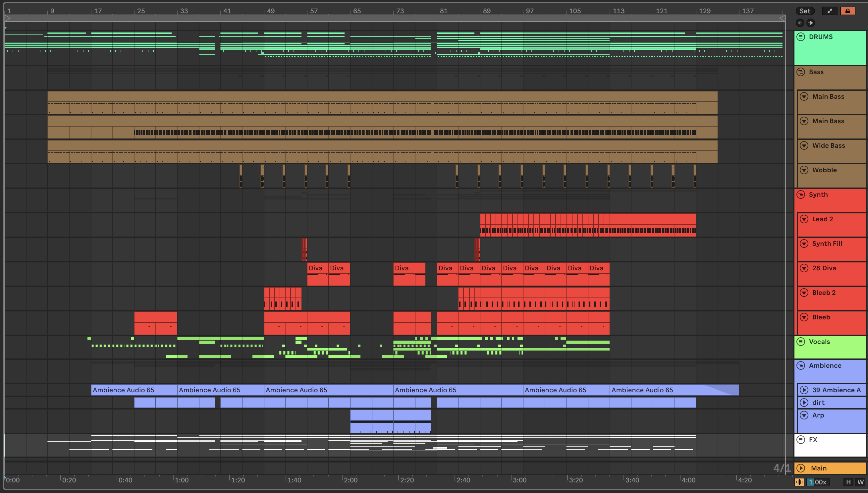This screenshot has height=493, width=868.
Task: Toggle the audio waveform view button
Action: click(x=799, y=482)
